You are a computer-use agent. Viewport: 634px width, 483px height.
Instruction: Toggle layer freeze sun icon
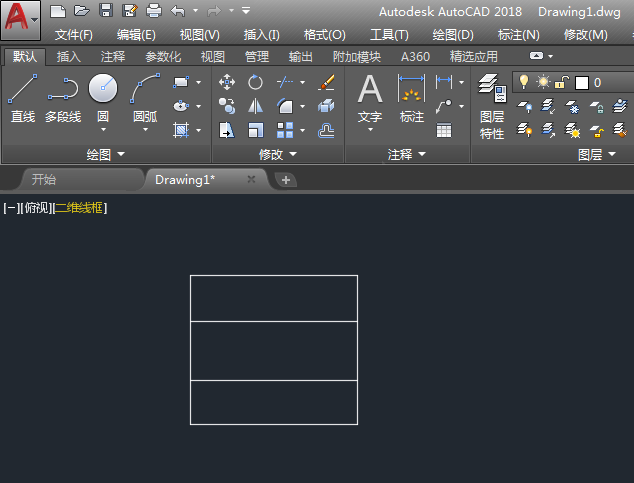click(x=543, y=82)
